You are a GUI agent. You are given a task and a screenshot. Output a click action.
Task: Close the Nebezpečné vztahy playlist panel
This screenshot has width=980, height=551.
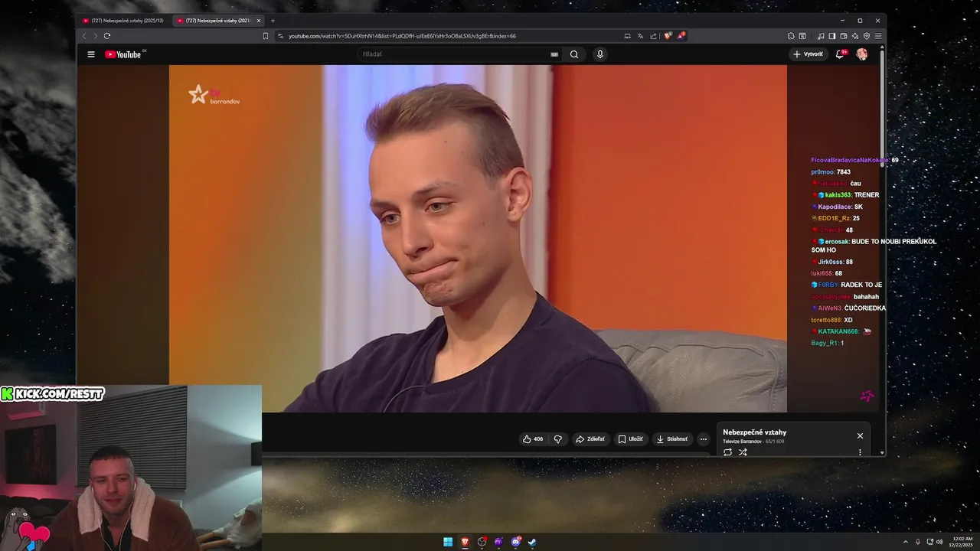(860, 435)
